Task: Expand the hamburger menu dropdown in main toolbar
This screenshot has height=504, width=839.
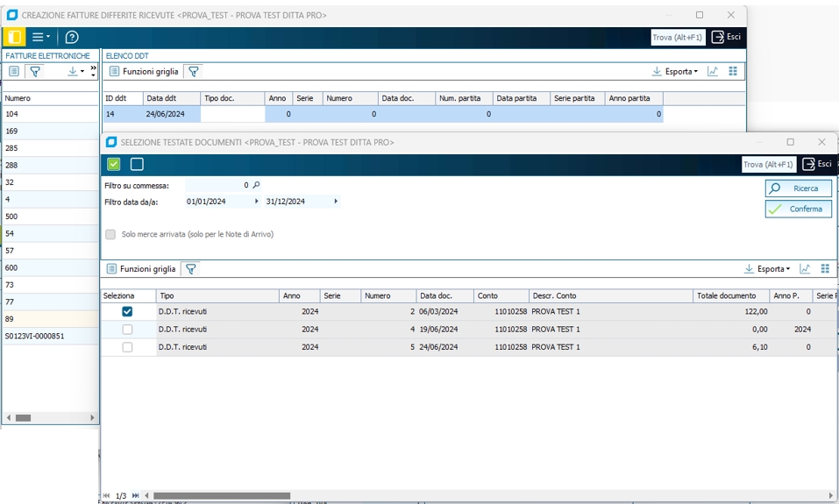Action: pyautogui.click(x=41, y=37)
